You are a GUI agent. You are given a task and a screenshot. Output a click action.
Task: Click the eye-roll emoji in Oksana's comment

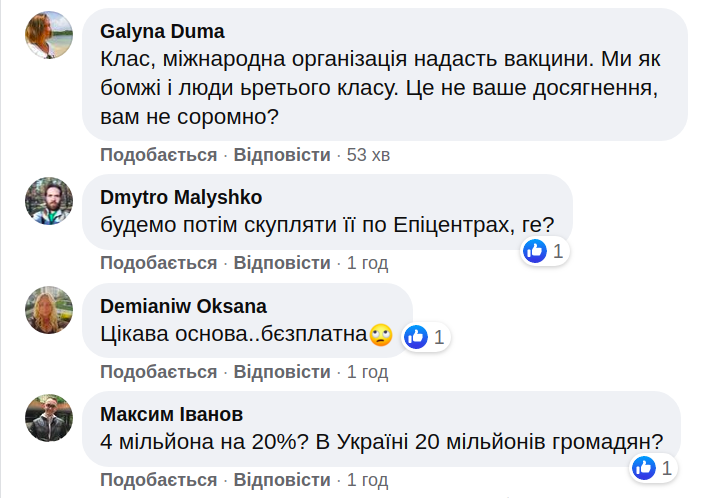tap(380, 335)
